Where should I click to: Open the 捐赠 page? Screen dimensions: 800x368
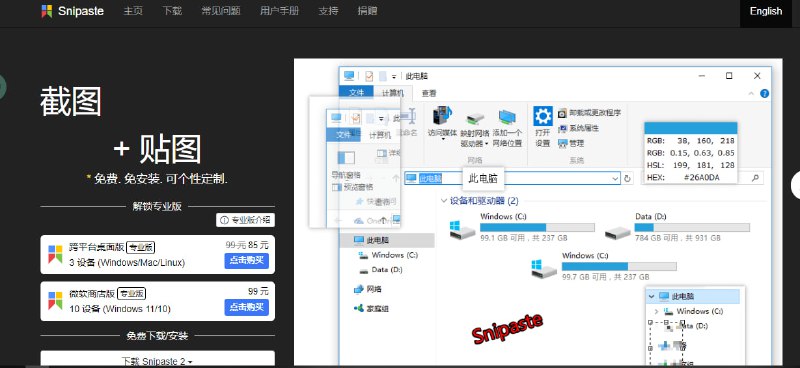[367, 11]
